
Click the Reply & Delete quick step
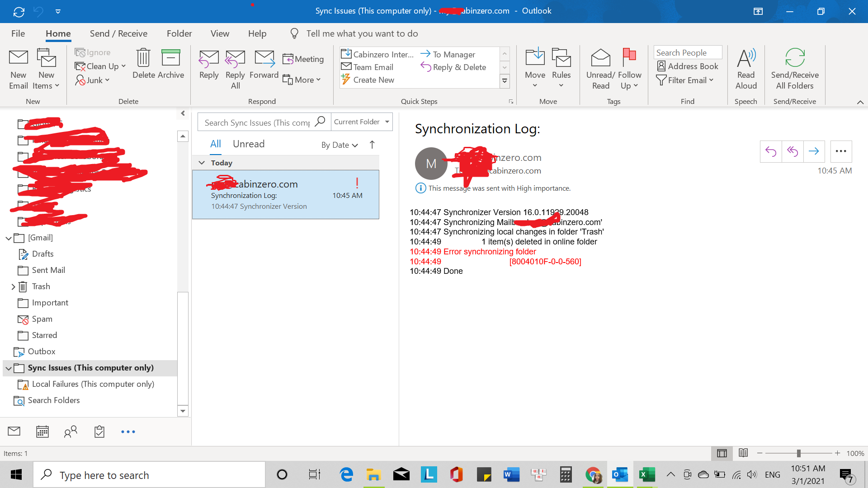453,67
